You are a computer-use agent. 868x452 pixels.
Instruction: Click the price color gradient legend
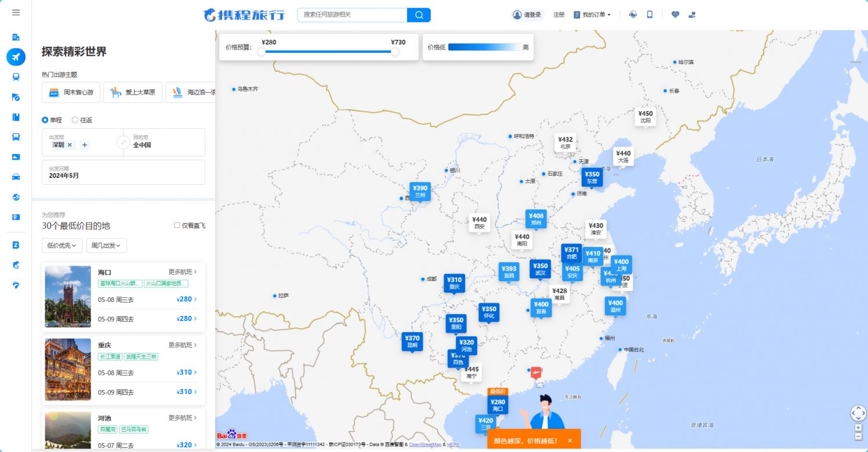point(484,47)
